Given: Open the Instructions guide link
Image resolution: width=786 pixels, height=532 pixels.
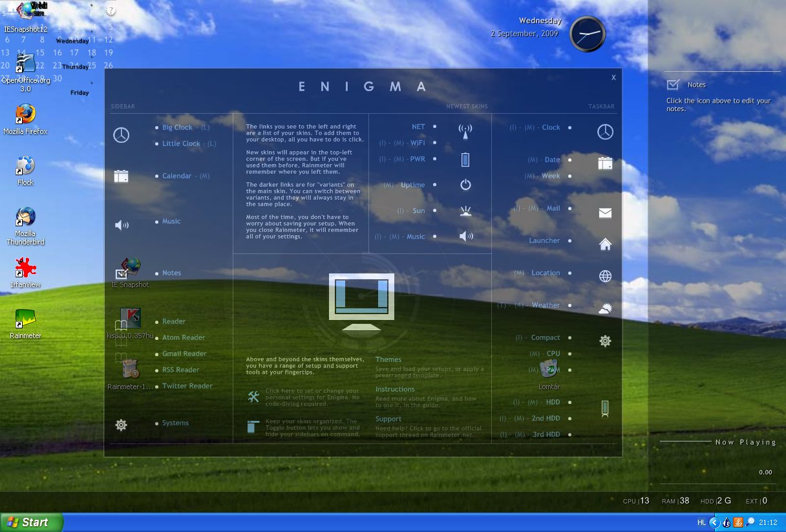Looking at the screenshot, I should pyautogui.click(x=395, y=389).
